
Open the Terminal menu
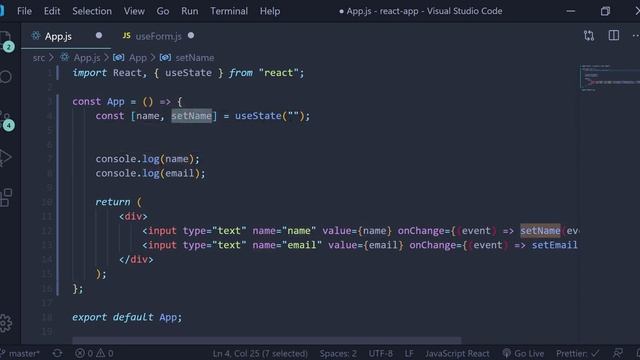point(229,11)
